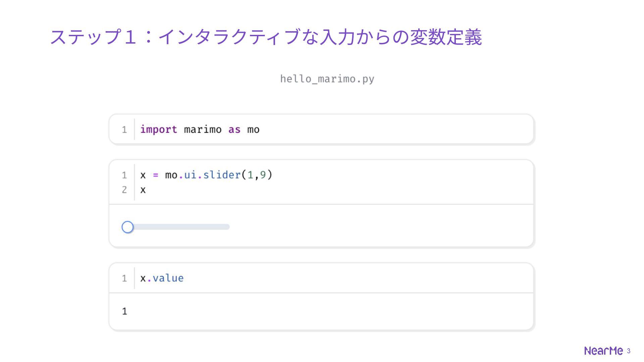644x362 pixels.
Task: Click the word "slider" in the code
Action: click(222, 175)
